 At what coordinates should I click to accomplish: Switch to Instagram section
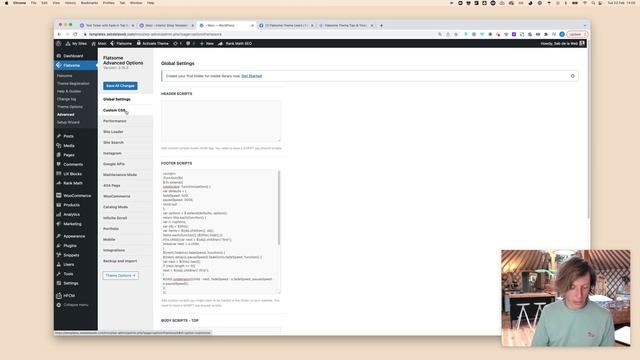click(125, 153)
